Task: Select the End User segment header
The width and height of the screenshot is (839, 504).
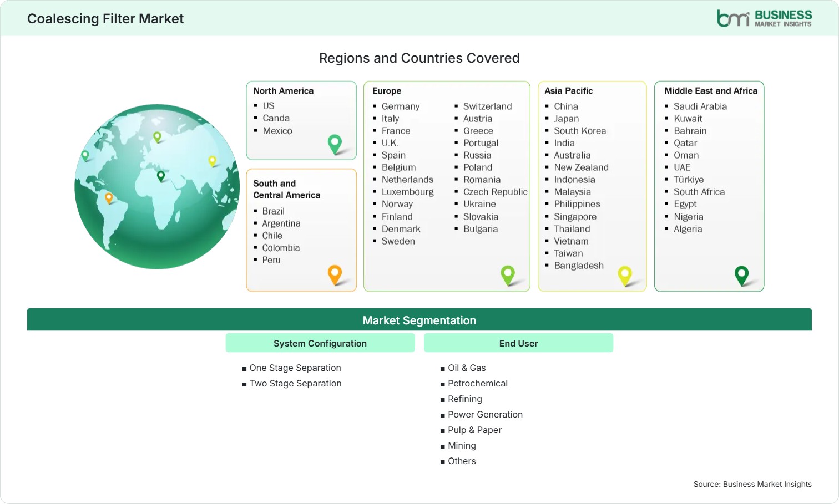Action: click(518, 343)
